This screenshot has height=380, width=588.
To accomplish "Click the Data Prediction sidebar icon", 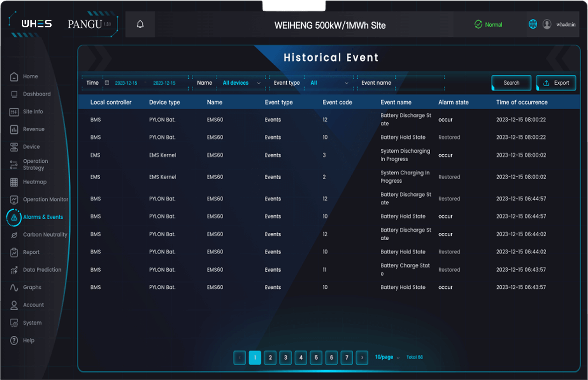I will click(x=14, y=270).
